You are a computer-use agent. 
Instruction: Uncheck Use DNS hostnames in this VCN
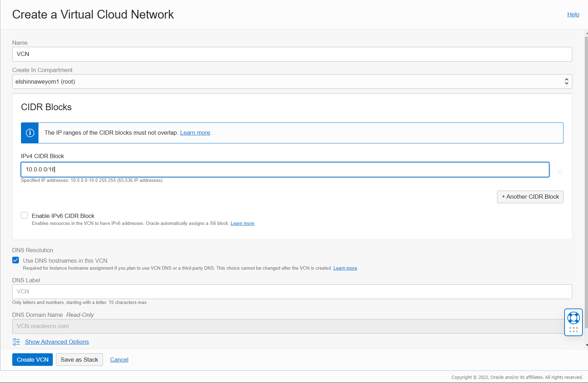tap(16, 260)
